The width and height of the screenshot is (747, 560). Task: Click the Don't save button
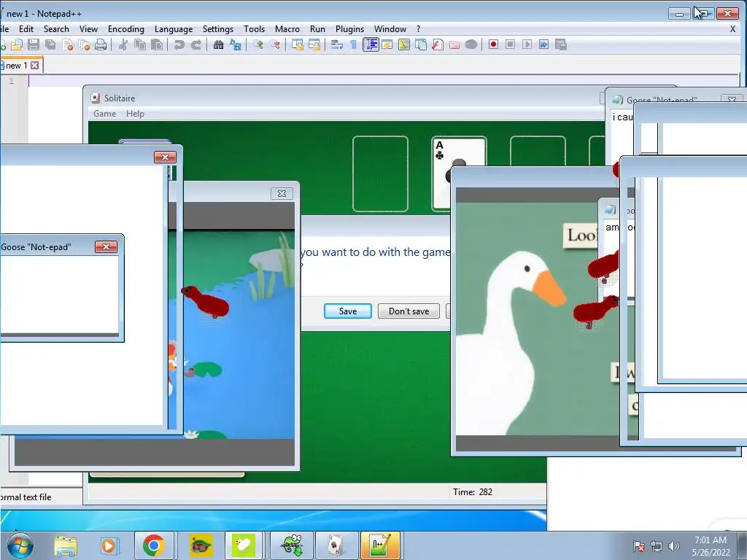pos(409,311)
